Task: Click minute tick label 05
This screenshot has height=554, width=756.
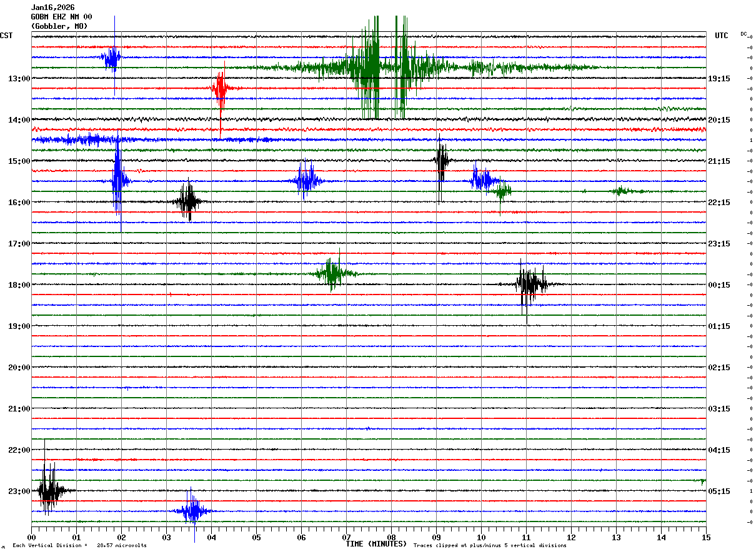Action: coord(256,537)
